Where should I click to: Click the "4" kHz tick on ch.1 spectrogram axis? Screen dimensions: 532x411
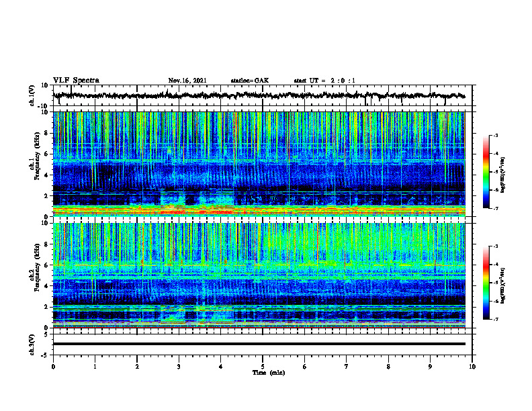click(x=47, y=175)
